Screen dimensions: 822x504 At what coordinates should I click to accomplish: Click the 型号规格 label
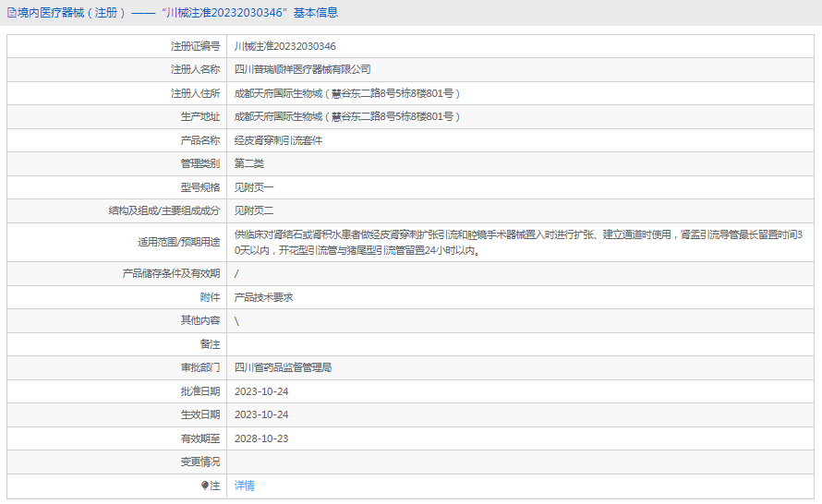(200, 187)
